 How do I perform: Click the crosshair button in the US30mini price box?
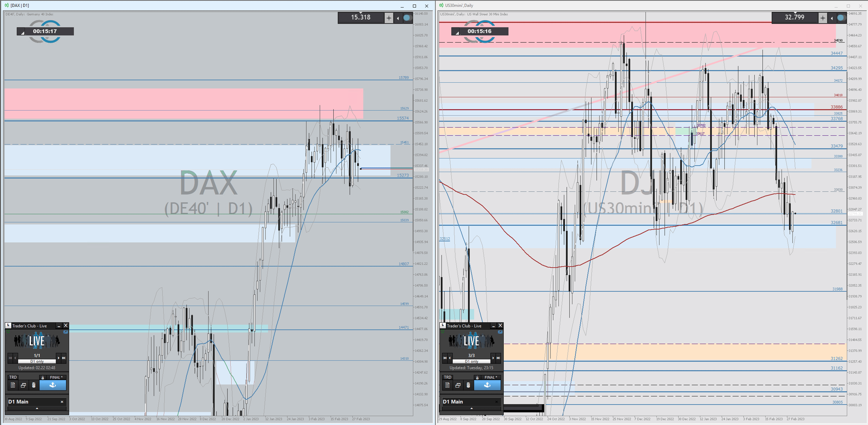(823, 18)
